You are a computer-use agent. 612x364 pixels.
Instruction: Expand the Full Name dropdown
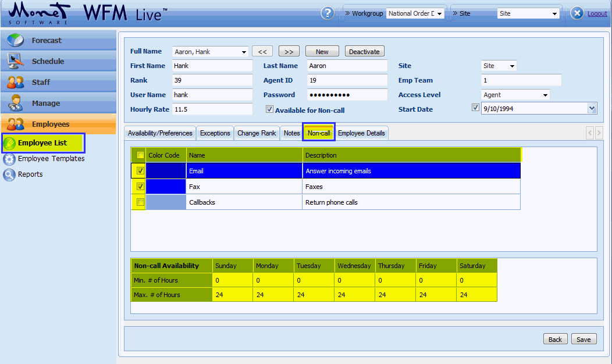tap(244, 52)
